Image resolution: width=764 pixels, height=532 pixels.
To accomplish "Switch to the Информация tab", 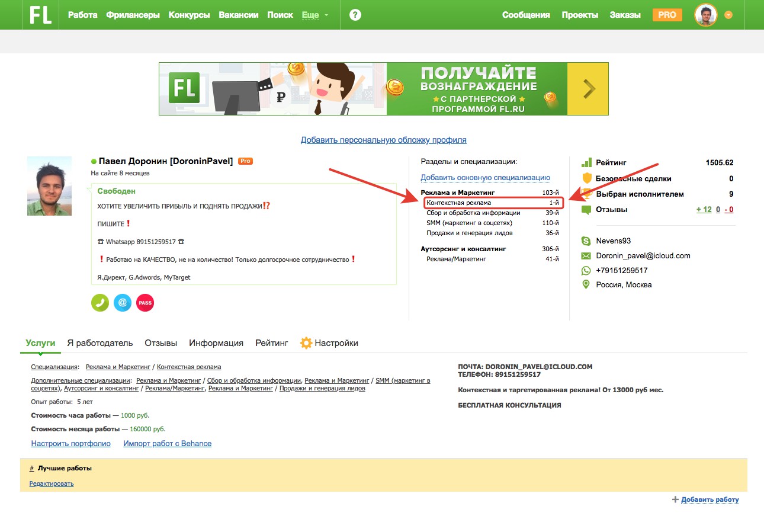I will click(216, 343).
